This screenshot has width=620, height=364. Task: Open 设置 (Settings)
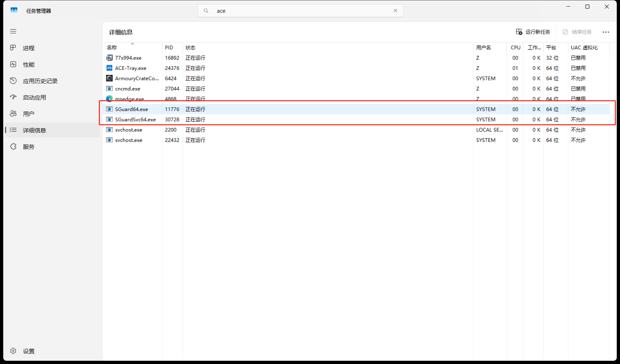pos(53,351)
